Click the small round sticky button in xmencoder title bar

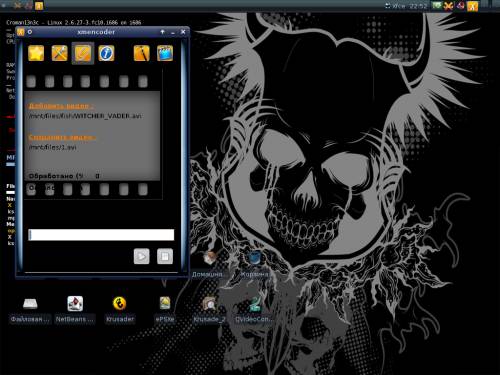click(x=30, y=32)
